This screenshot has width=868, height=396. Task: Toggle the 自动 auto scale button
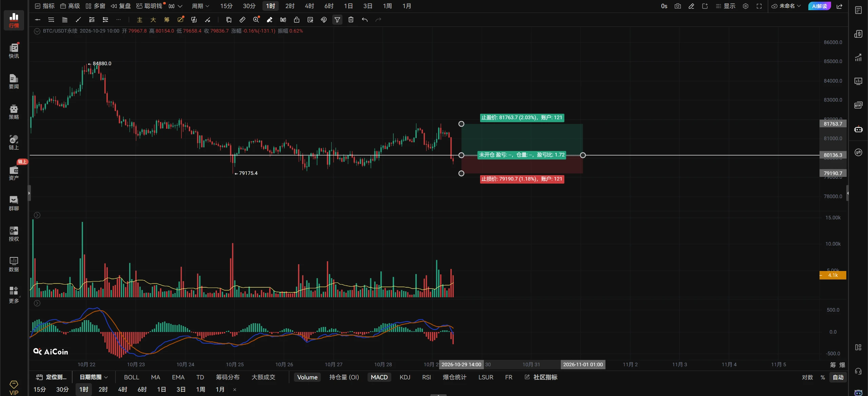point(838,377)
